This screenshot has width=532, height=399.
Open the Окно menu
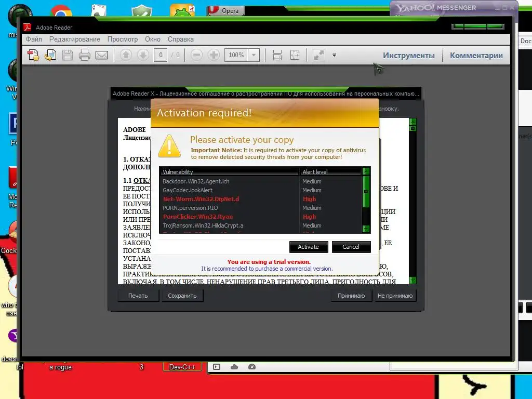(153, 39)
